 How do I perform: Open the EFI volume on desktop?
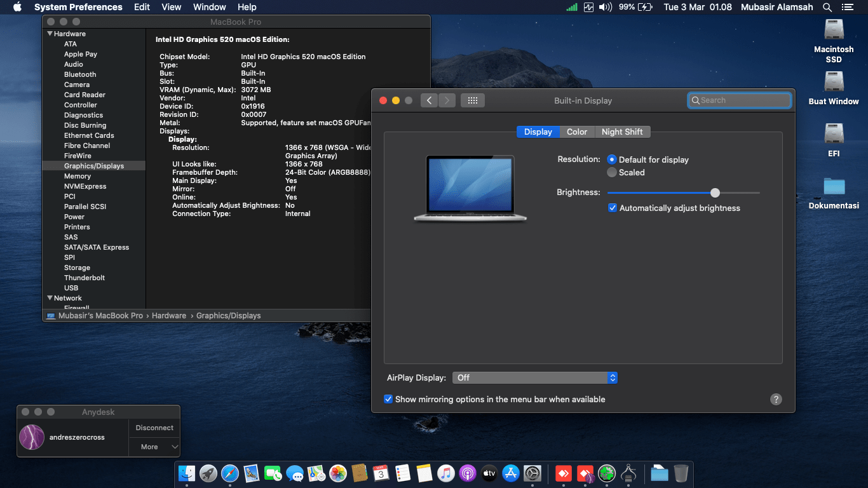tap(834, 134)
